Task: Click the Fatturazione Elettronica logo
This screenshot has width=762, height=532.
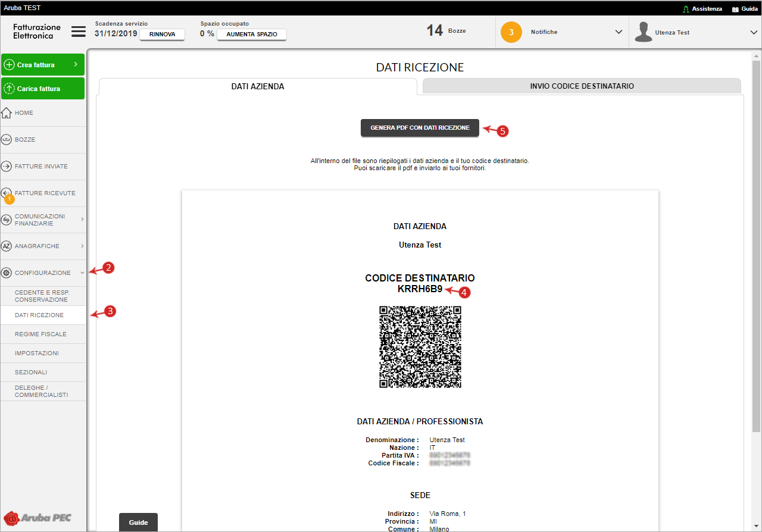Action: point(37,32)
